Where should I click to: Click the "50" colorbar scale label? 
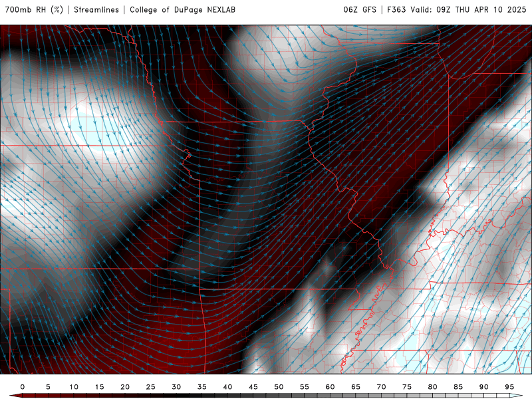click(x=279, y=387)
